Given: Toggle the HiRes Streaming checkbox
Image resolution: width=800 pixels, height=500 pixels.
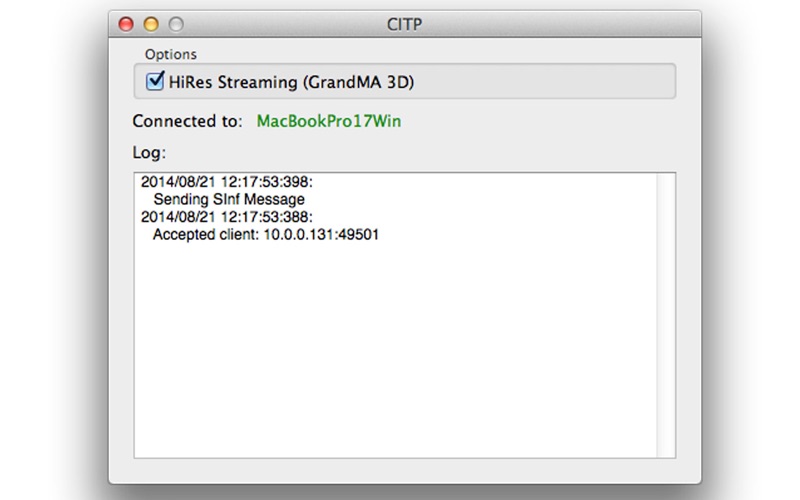Looking at the screenshot, I should pos(155,82).
